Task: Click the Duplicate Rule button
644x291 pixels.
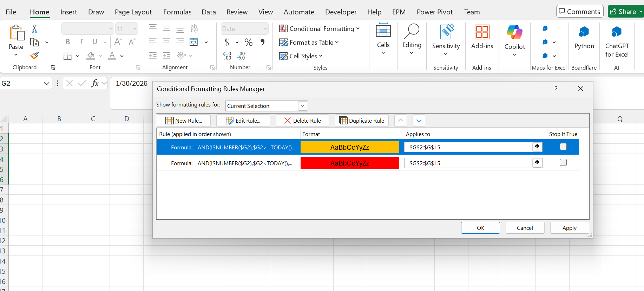Action: (362, 121)
